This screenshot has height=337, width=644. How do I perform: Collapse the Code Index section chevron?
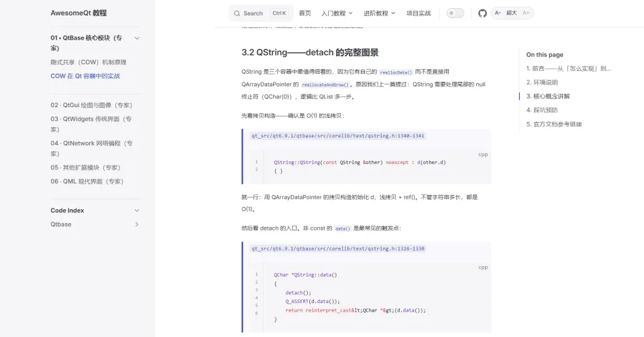point(137,210)
